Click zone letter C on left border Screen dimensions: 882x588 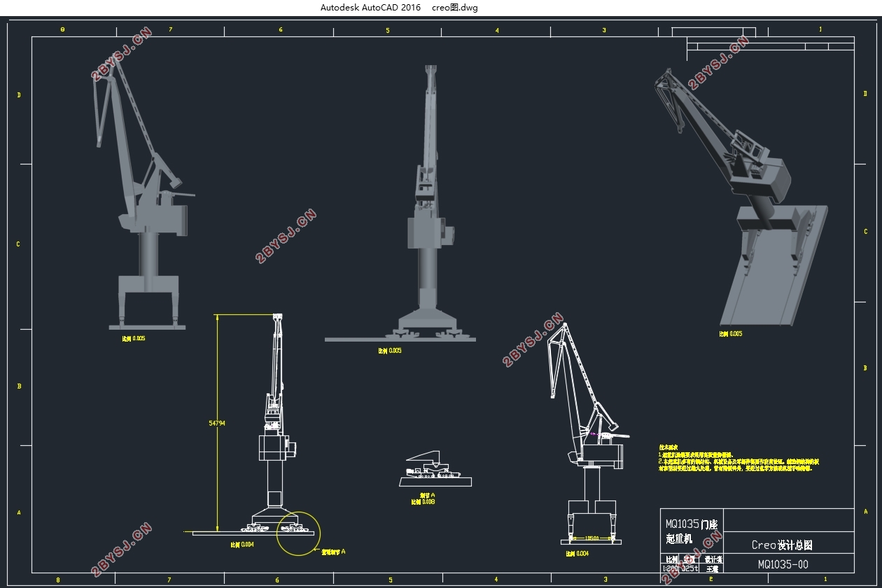tap(19, 244)
